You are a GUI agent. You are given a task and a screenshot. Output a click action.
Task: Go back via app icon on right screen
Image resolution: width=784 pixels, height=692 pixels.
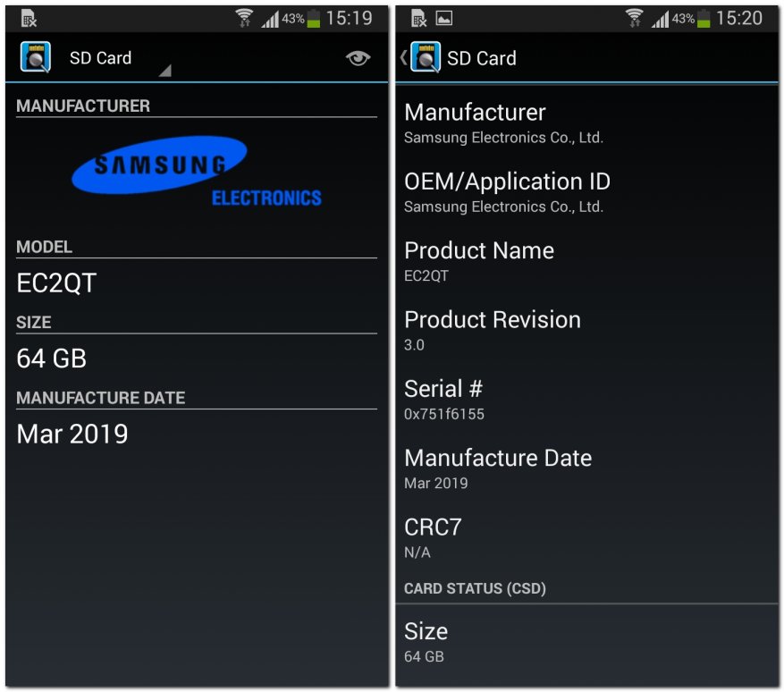426,57
